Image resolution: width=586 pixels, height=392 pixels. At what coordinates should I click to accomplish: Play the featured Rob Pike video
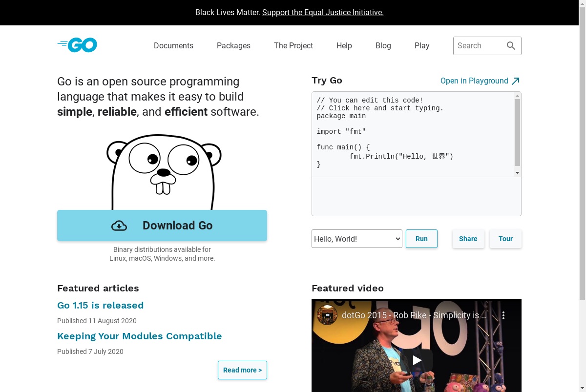coord(417,360)
